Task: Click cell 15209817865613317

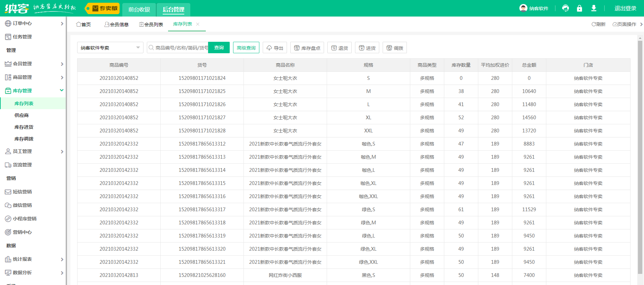Action: [202, 210]
